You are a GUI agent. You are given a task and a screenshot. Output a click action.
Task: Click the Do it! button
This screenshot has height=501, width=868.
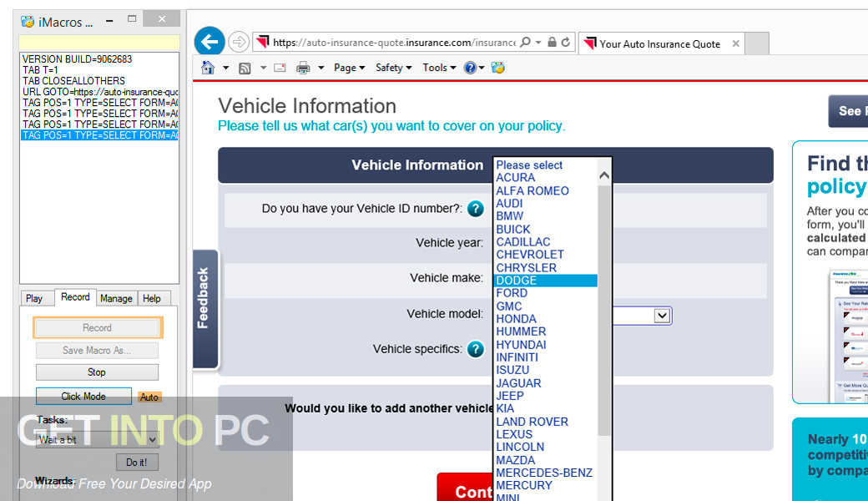click(137, 463)
